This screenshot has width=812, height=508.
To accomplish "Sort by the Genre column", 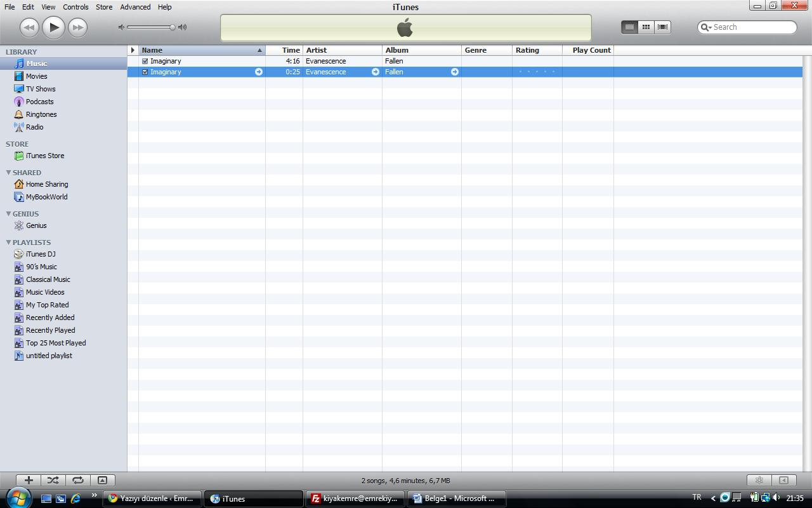I will pyautogui.click(x=487, y=50).
